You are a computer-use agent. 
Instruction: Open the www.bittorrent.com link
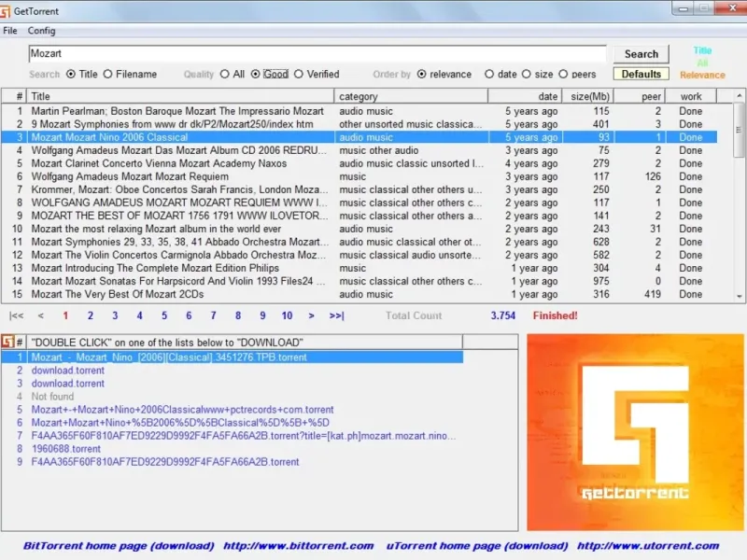pos(298,546)
